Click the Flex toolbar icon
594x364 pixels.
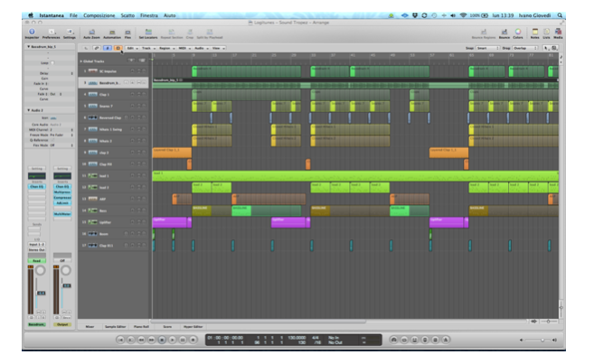click(x=127, y=33)
